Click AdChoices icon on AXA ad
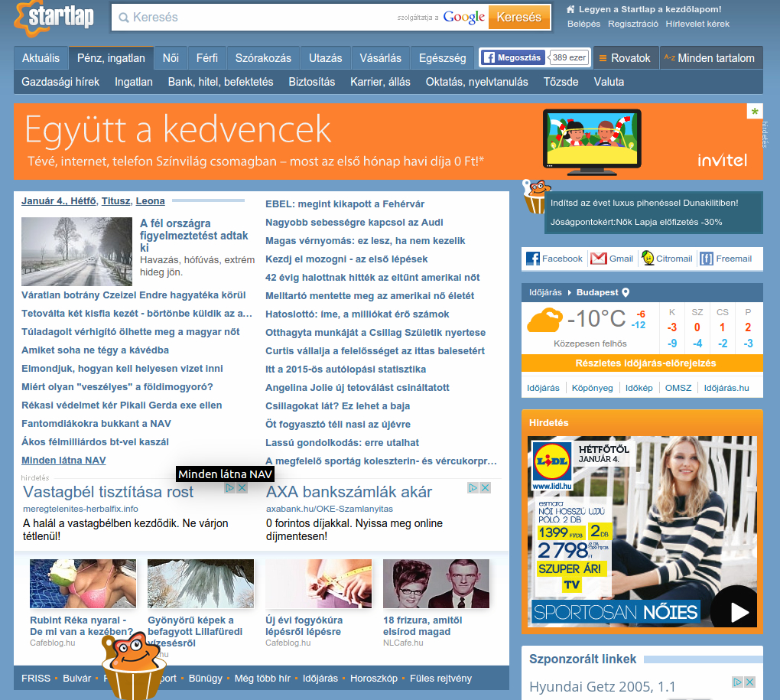Image resolution: width=780 pixels, height=700 pixels. click(x=473, y=487)
